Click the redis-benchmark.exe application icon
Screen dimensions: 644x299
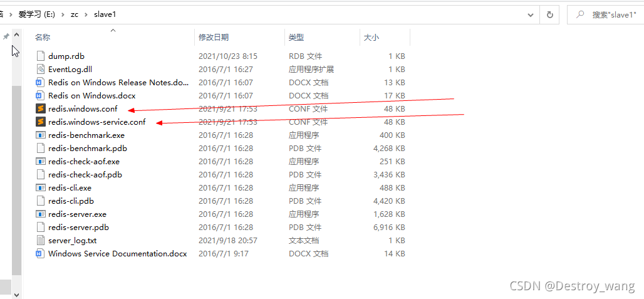(x=40, y=135)
